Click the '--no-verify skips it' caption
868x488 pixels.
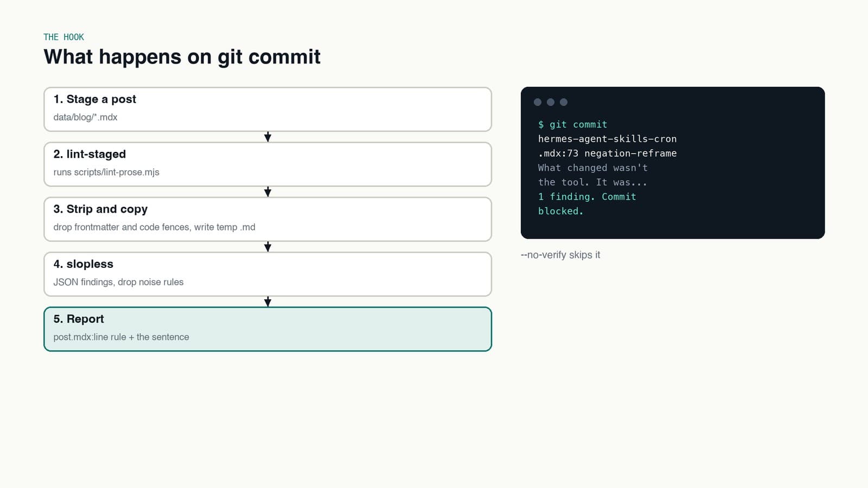click(x=560, y=255)
